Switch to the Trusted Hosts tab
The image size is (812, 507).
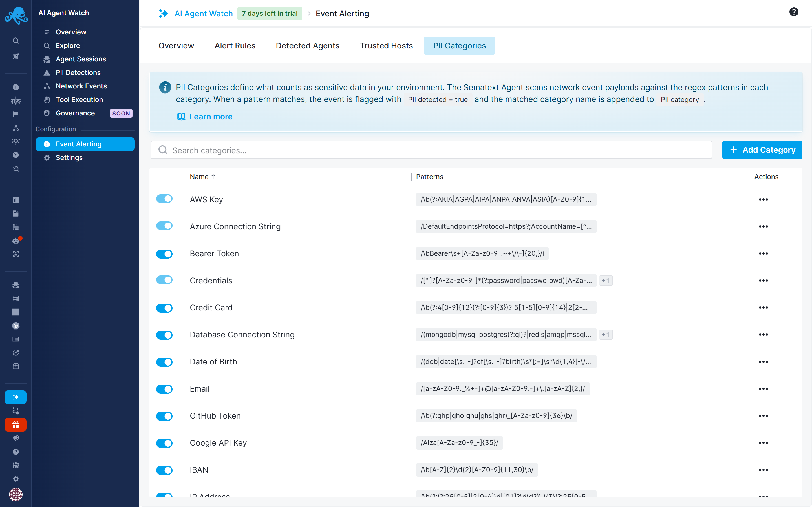(386, 46)
